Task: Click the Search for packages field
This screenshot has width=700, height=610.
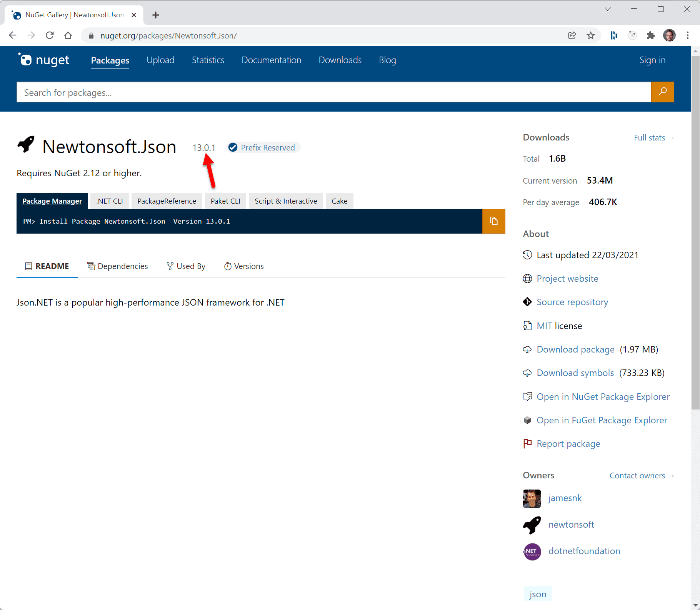Action: pyautogui.click(x=333, y=92)
